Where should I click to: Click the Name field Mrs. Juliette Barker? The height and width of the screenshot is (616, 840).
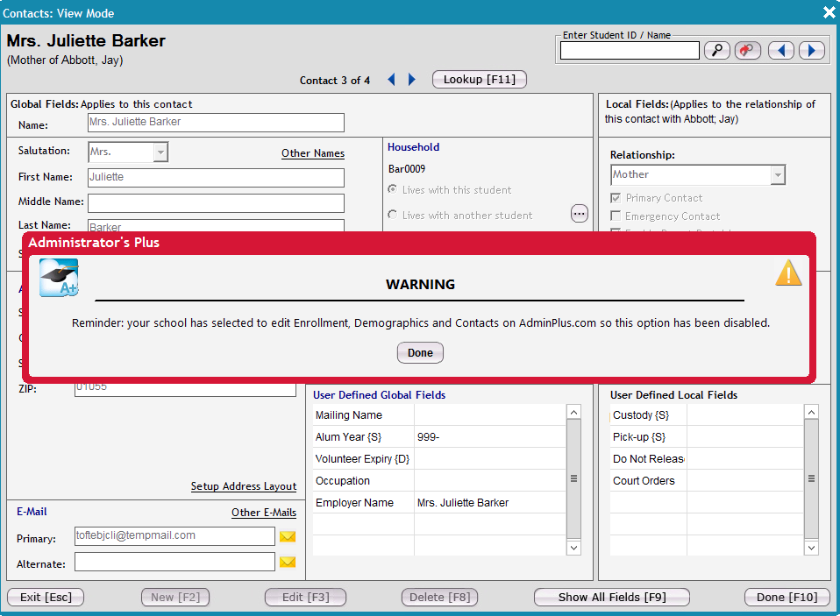tap(216, 122)
